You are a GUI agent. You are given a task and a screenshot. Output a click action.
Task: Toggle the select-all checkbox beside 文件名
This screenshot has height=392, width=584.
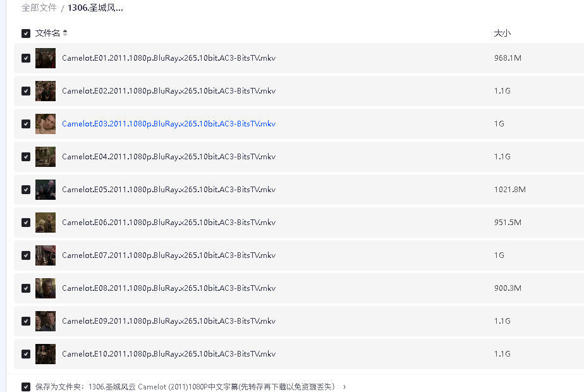26,34
